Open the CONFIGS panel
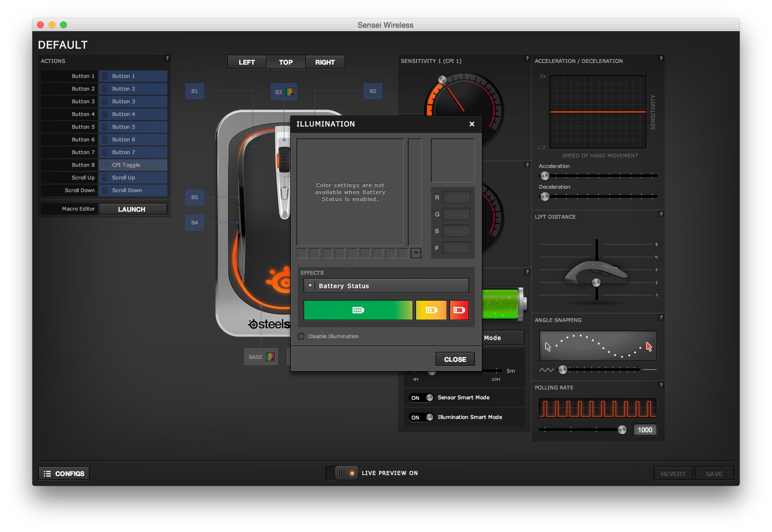The width and height of the screenshot is (772, 532). tap(64, 474)
